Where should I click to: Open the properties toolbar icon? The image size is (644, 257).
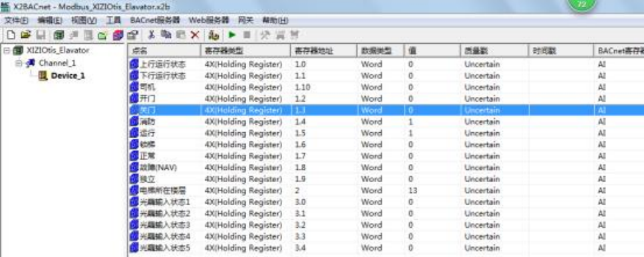click(x=132, y=35)
